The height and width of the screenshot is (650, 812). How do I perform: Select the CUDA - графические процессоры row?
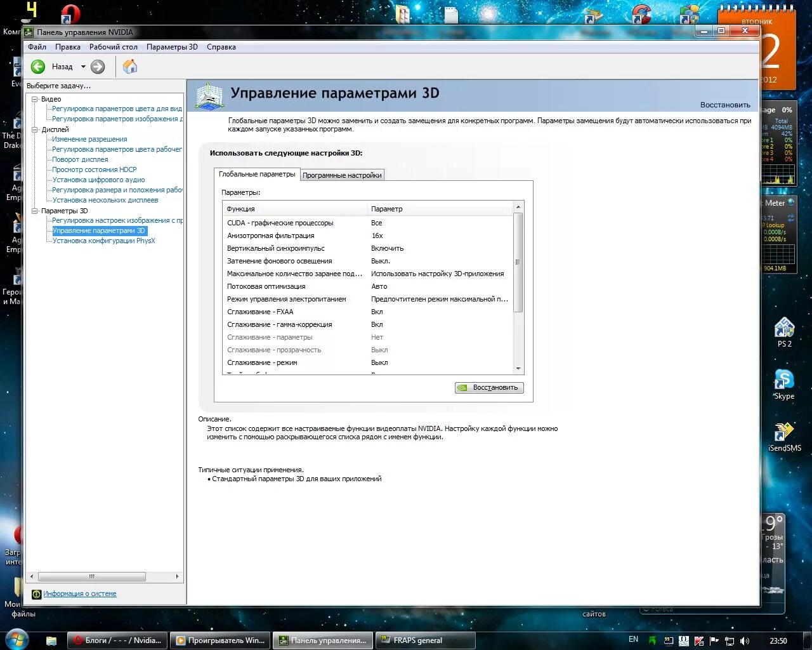pyautogui.click(x=367, y=223)
